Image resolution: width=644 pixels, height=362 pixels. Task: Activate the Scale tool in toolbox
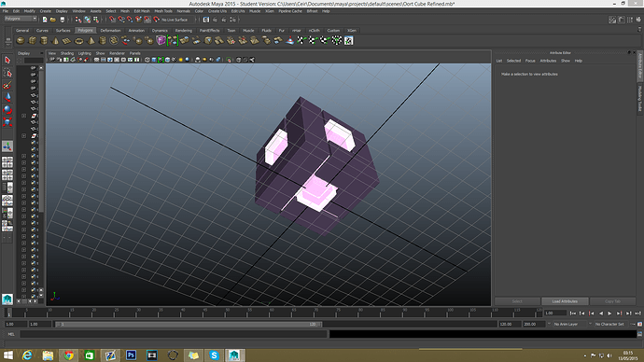pyautogui.click(x=7, y=122)
